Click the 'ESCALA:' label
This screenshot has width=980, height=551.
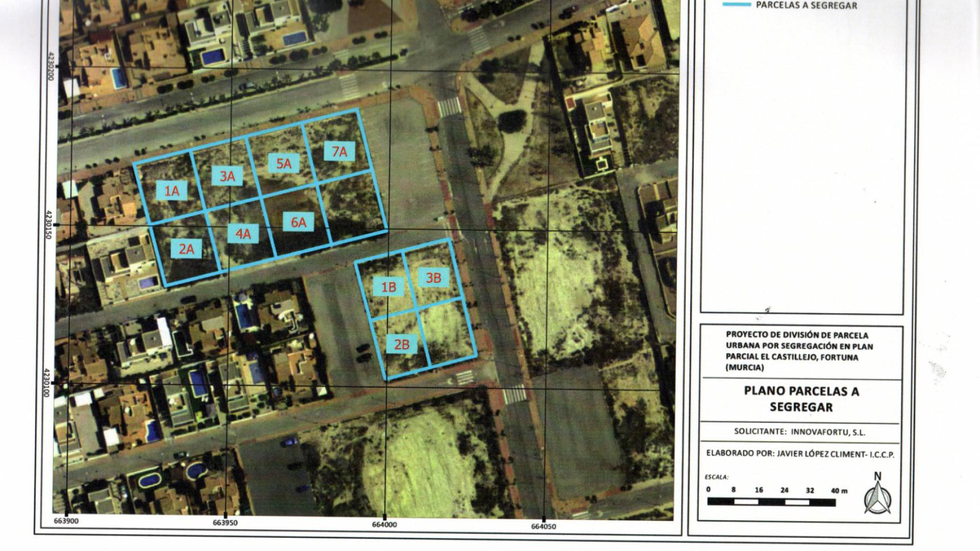717,478
